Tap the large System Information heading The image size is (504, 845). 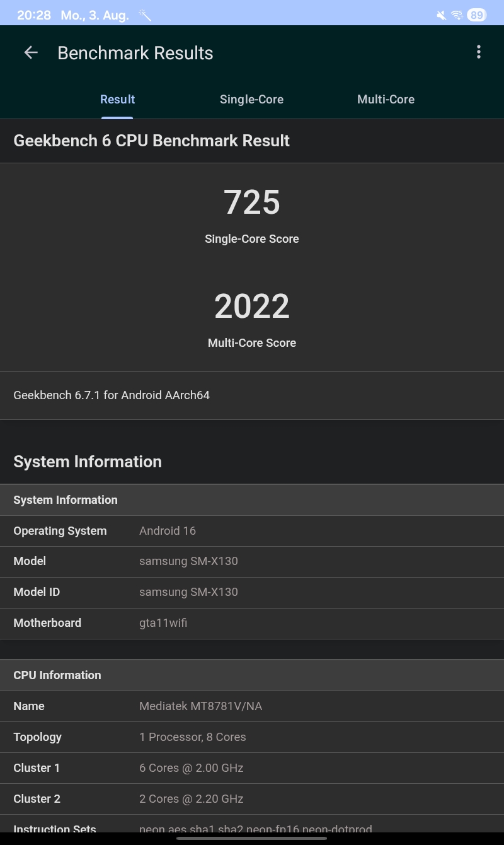pos(88,462)
